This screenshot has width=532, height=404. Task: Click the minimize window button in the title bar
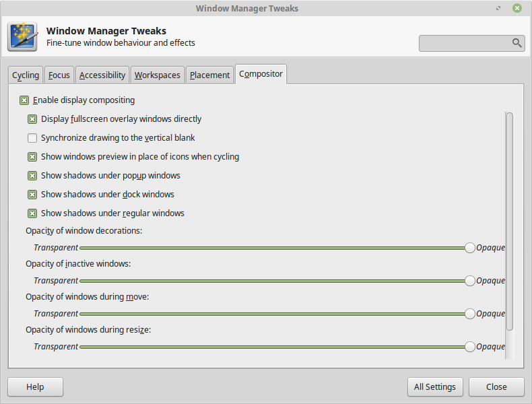pos(499,8)
